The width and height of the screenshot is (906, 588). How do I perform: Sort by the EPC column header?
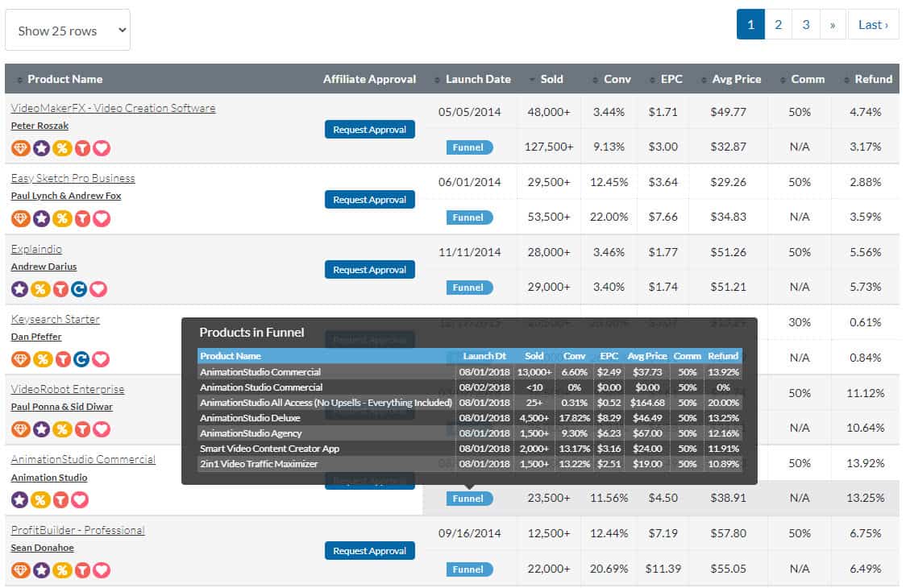coord(671,79)
